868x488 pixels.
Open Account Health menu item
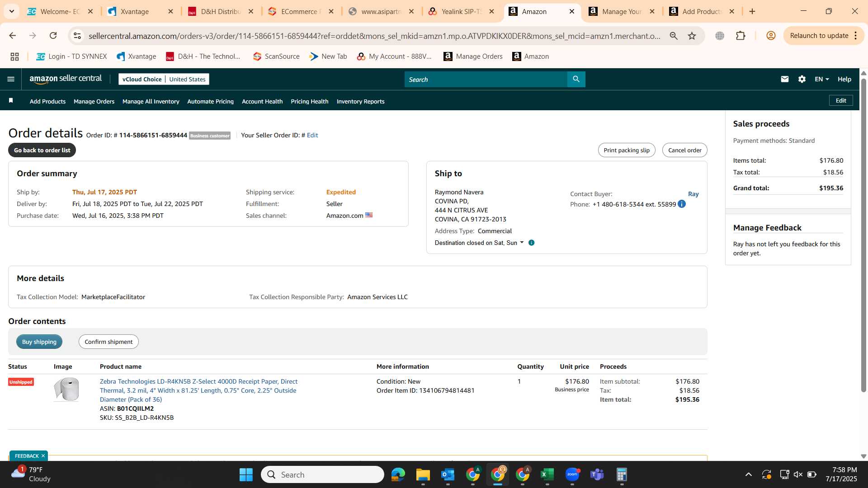pos(262,101)
